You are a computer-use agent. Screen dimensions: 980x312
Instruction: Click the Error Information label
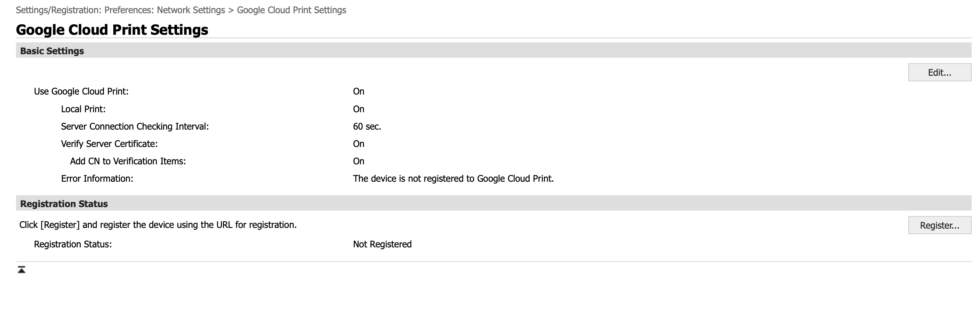(x=97, y=179)
